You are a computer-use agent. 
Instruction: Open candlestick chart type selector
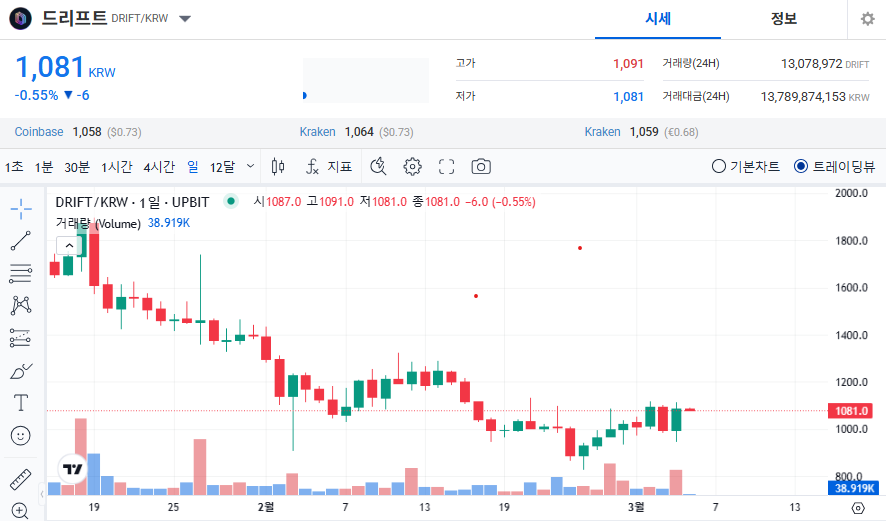tap(277, 166)
